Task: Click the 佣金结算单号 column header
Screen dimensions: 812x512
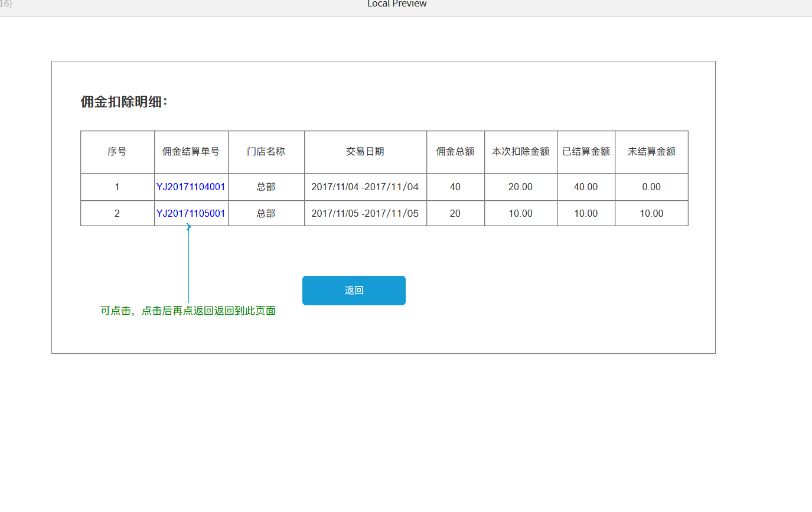Action: click(x=191, y=151)
